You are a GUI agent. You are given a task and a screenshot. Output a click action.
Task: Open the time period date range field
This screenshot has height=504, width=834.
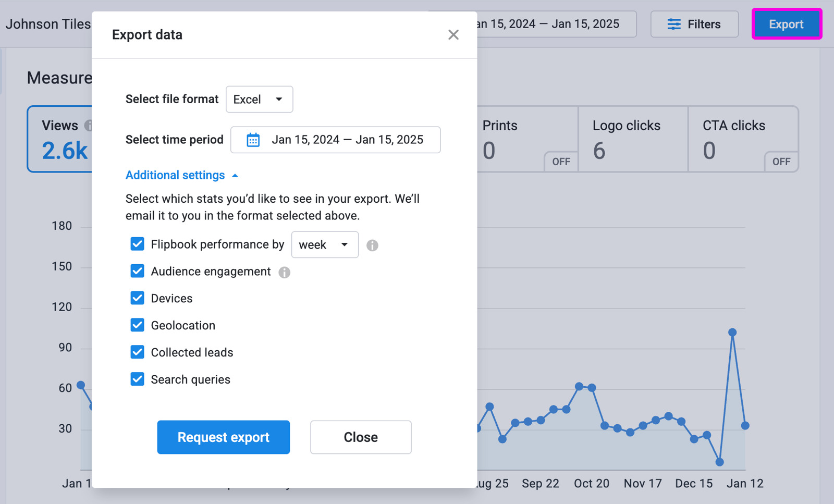[335, 140]
